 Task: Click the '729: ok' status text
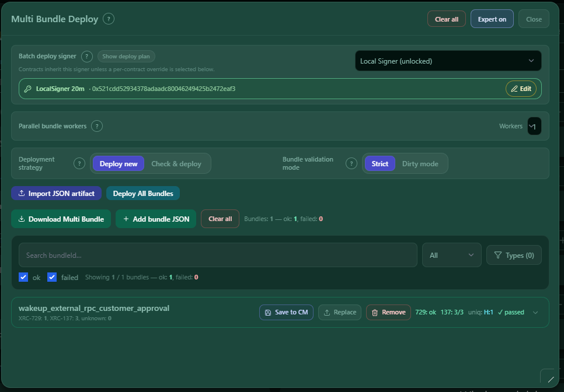click(426, 312)
